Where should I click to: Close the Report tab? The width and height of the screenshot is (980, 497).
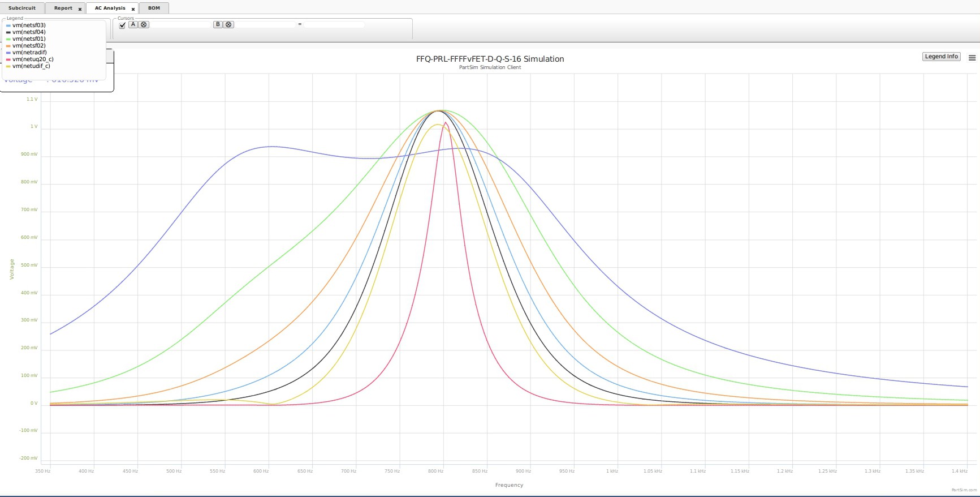80,9
